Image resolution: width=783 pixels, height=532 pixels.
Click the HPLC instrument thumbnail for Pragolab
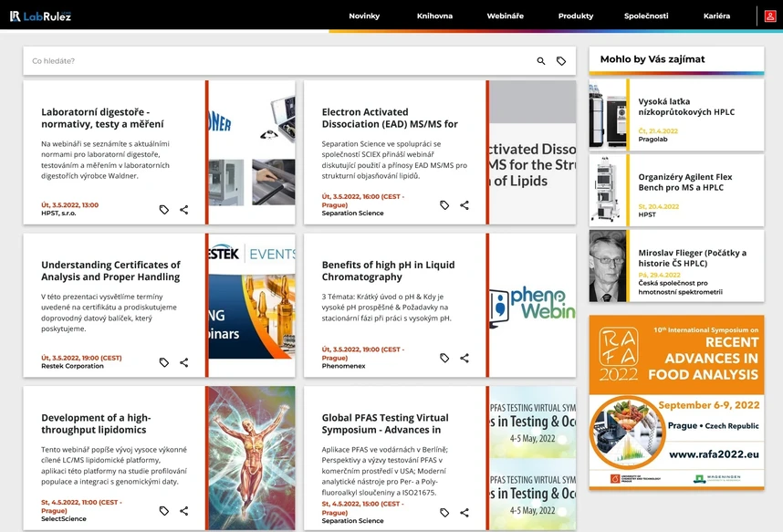click(608, 115)
